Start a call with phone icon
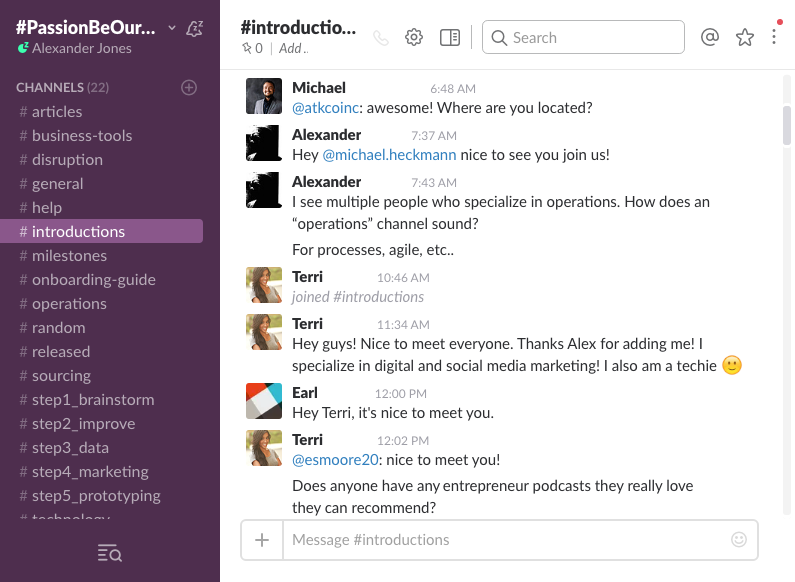795x582 pixels. tap(380, 38)
